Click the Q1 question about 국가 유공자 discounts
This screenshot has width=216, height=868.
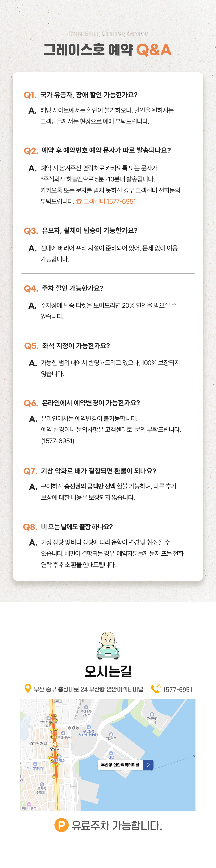tap(89, 95)
